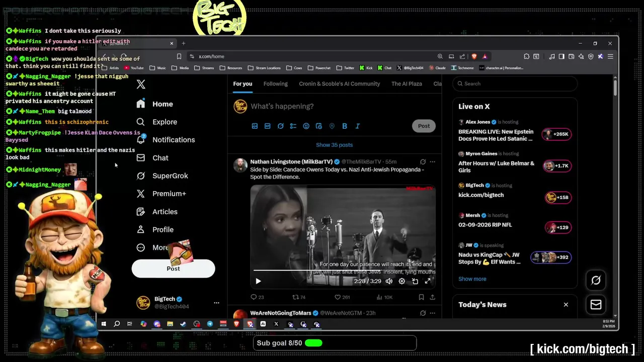Switch to Cronin & Scoble's AI Community tab
This screenshot has width=644, height=362.
point(340,84)
